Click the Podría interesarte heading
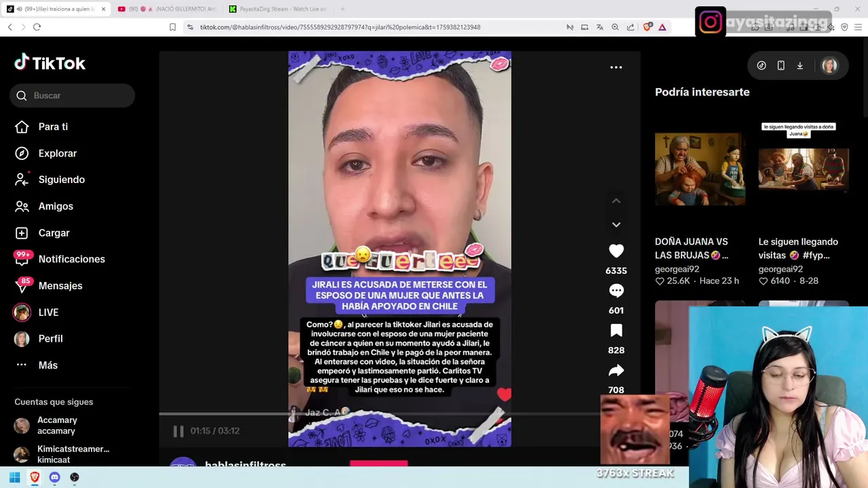The height and width of the screenshot is (488, 868). tap(702, 92)
